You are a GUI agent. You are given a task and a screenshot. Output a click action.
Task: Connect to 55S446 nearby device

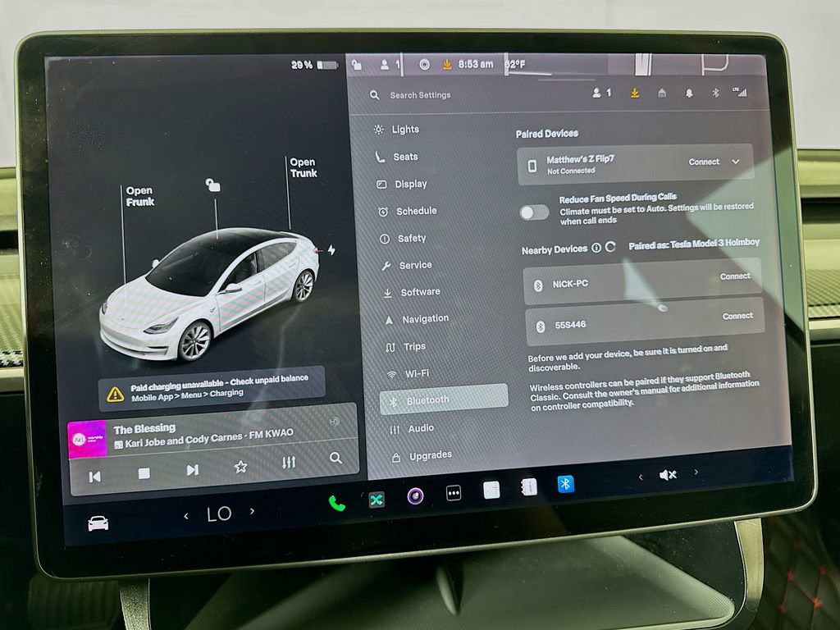[737, 316]
